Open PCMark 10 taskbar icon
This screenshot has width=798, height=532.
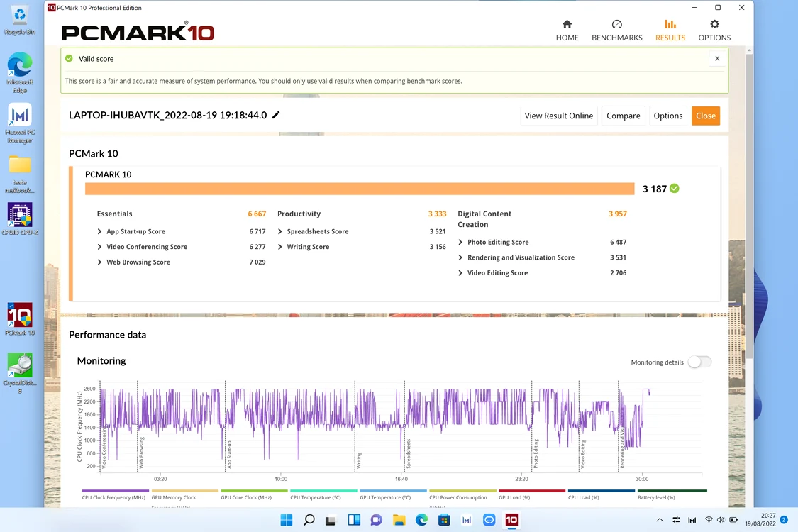pos(511,520)
